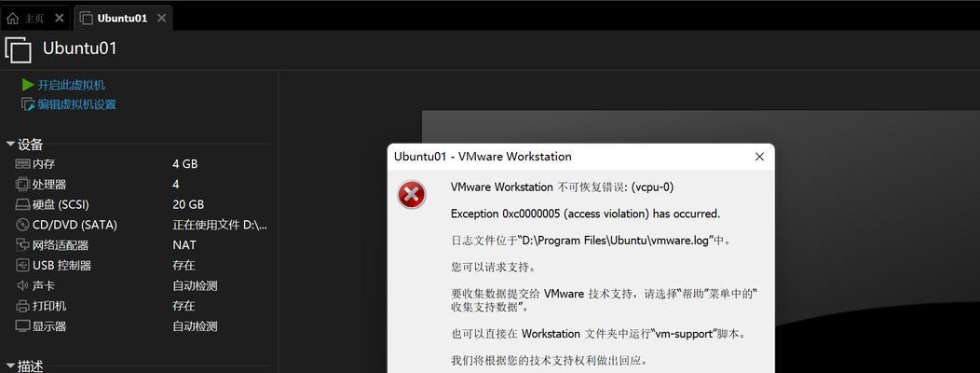Select the processor (处理器) chip icon

coord(22,184)
